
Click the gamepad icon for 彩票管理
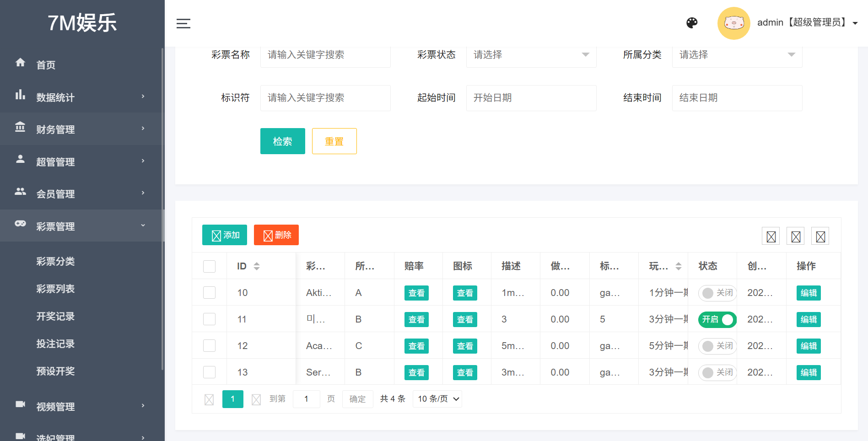[20, 224]
